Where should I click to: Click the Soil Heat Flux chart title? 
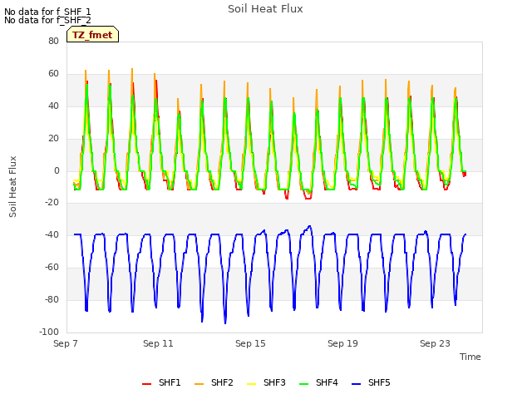[x=265, y=9]
